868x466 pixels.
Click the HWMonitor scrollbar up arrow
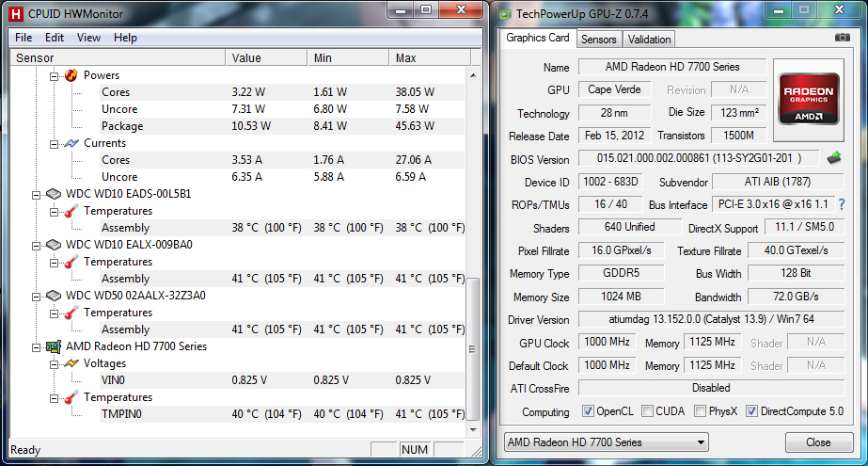(x=473, y=74)
